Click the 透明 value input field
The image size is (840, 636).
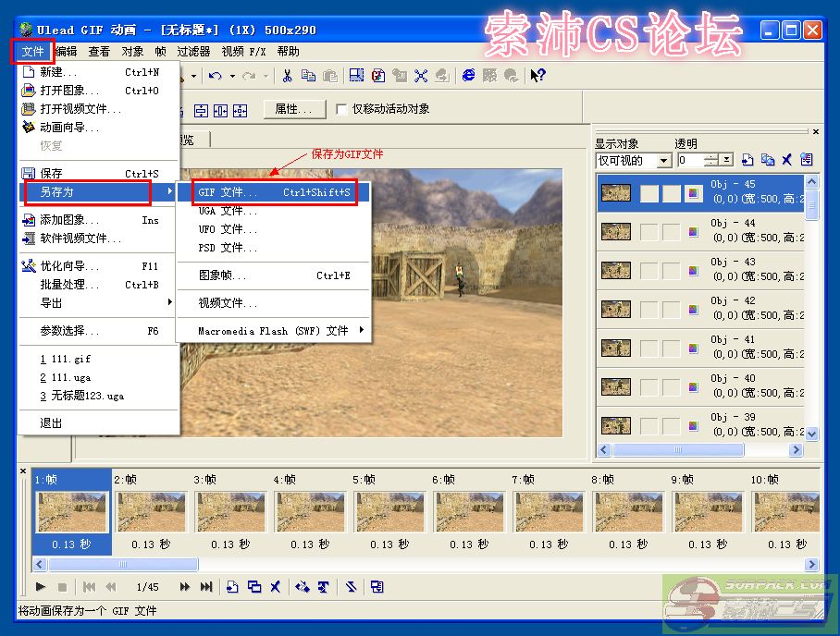(x=690, y=160)
